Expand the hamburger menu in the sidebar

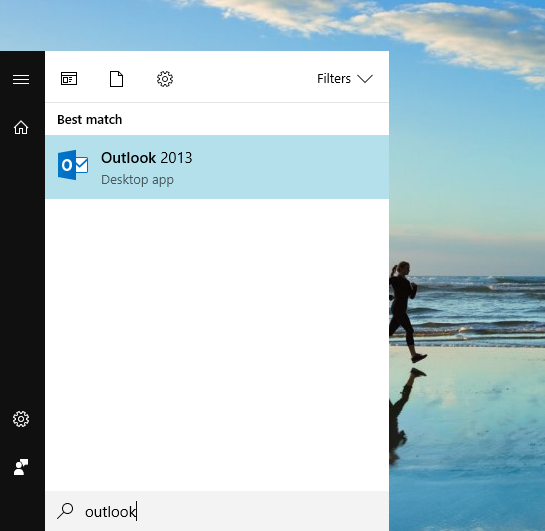click(x=21, y=79)
